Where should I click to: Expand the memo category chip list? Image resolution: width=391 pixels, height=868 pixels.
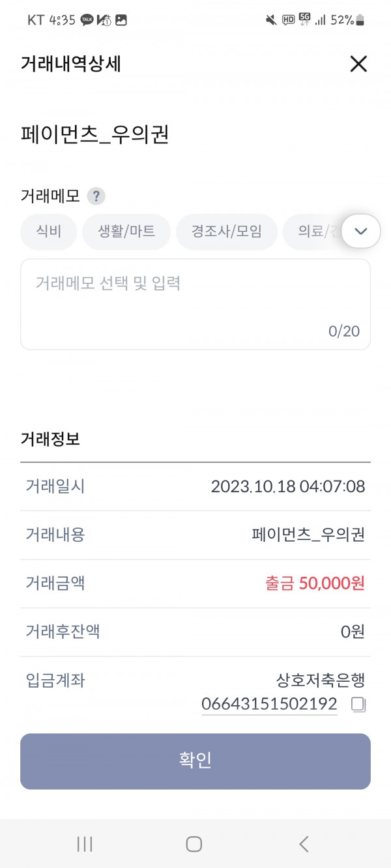click(360, 231)
